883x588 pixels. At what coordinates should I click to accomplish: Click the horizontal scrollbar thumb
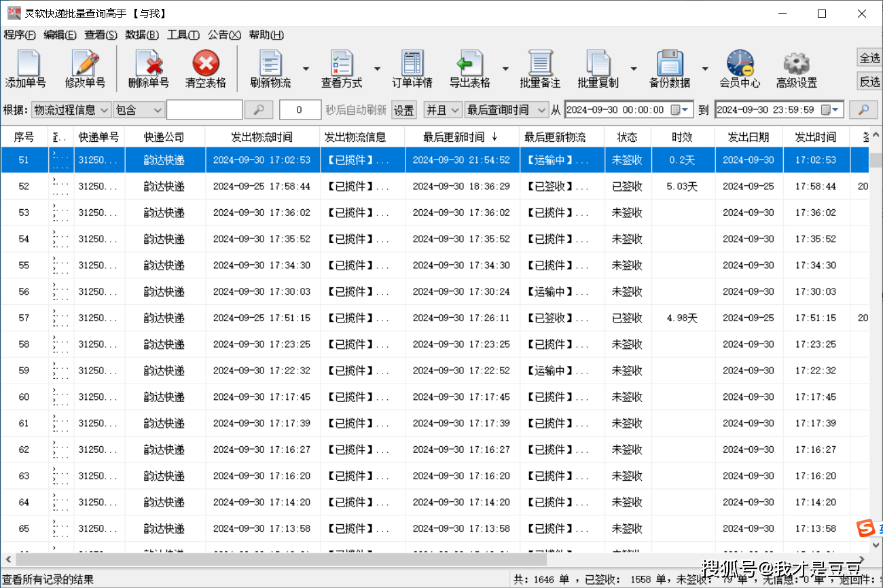tap(281, 560)
